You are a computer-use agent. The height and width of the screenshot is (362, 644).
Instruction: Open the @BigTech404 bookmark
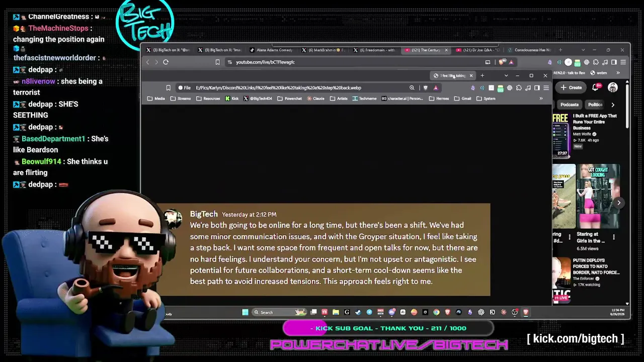click(258, 99)
